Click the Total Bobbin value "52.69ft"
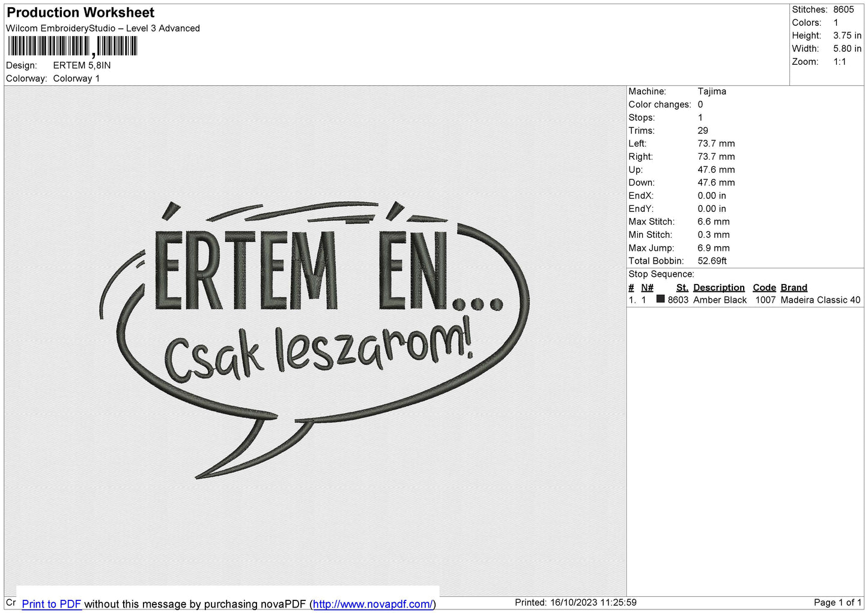 (712, 261)
